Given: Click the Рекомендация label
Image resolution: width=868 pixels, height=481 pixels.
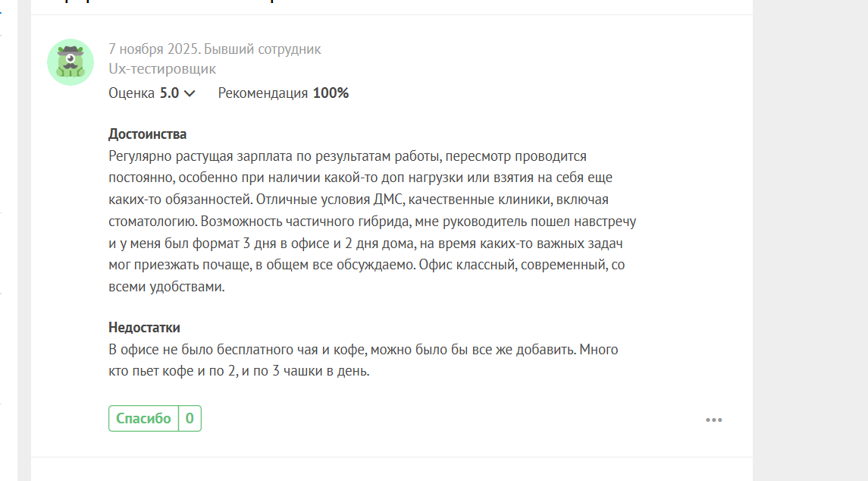Looking at the screenshot, I should (x=262, y=93).
